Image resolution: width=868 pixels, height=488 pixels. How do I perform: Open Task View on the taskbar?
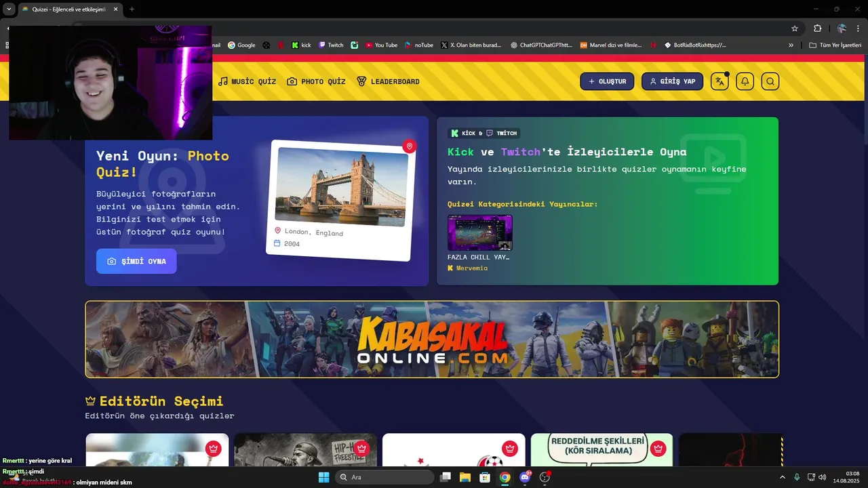coord(446,477)
